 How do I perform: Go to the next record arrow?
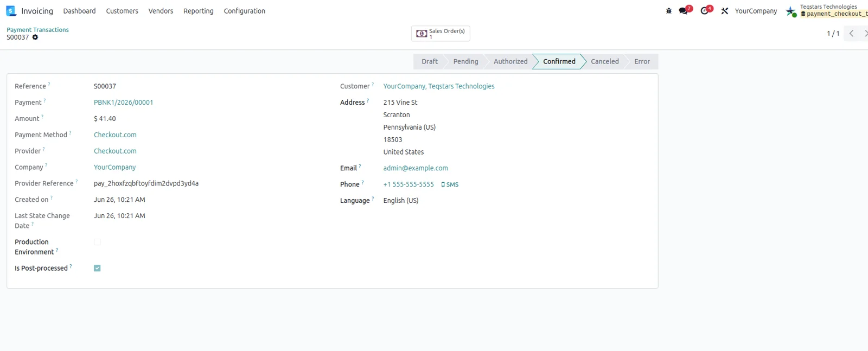point(864,34)
